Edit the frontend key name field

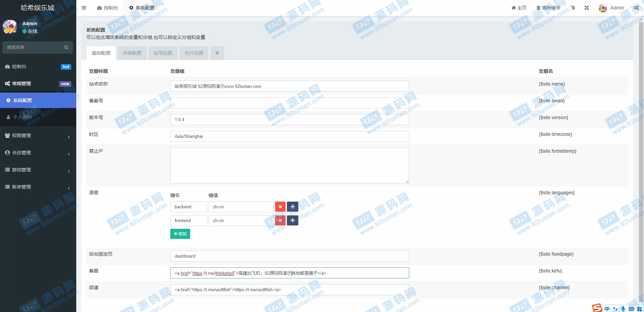point(189,220)
